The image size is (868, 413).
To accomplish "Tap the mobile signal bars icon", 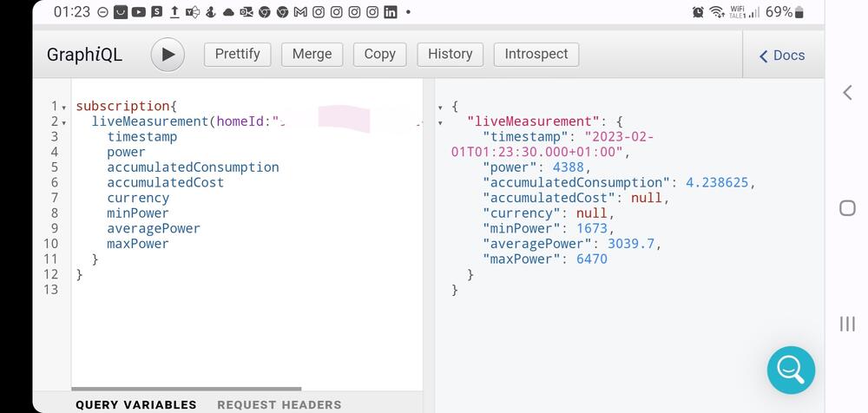I will pyautogui.click(x=753, y=12).
